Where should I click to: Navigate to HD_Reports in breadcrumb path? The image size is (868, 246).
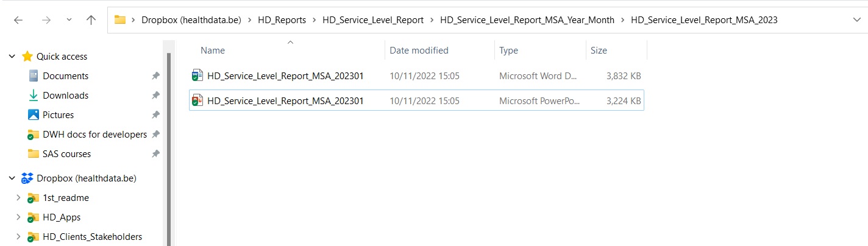283,20
